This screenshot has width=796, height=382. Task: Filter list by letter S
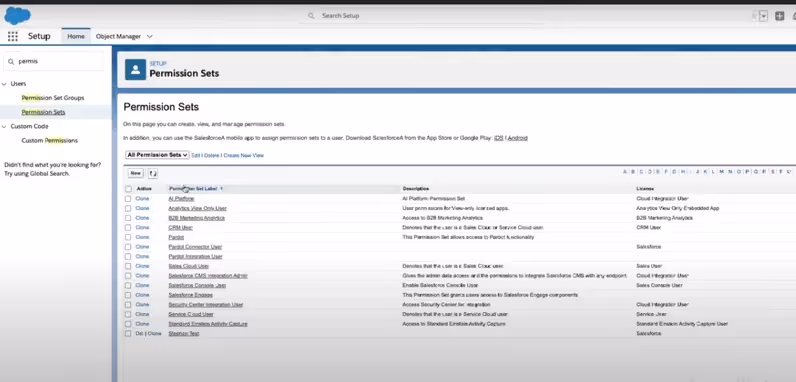(772, 172)
